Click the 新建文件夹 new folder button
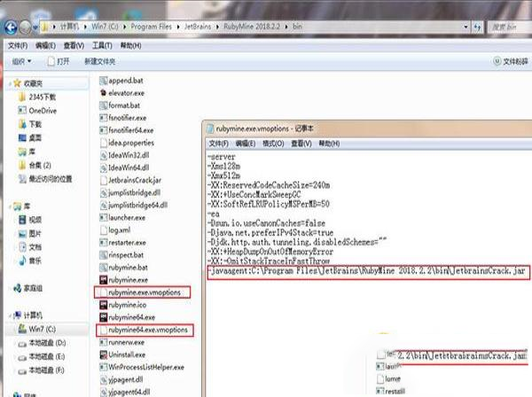This screenshot has height=397, width=532. tap(99, 61)
